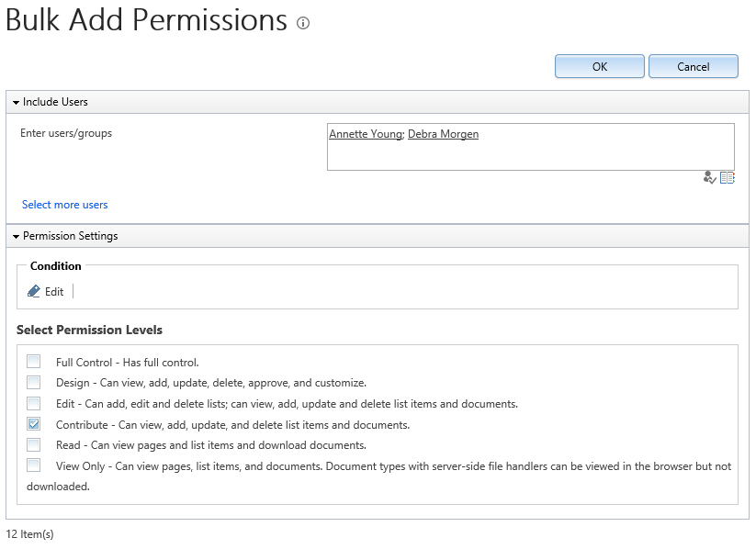756x549 pixels.
Task: Collapse the Include Users section
Action: coord(17,102)
